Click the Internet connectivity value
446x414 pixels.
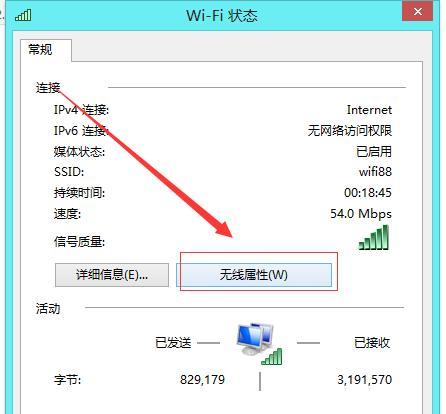(369, 110)
